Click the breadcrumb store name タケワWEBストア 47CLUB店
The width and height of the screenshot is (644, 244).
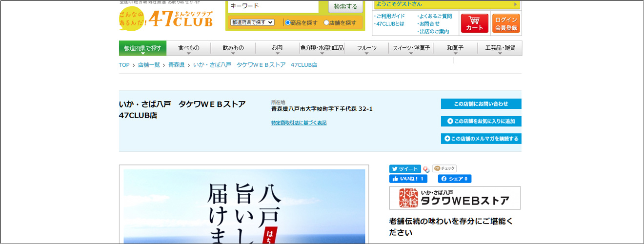click(x=255, y=65)
